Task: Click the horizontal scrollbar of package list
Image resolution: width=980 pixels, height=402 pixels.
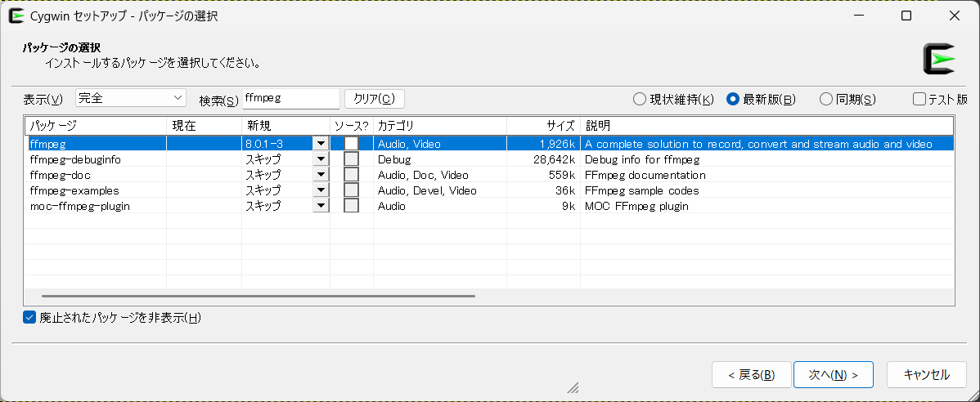Action: pos(258,296)
